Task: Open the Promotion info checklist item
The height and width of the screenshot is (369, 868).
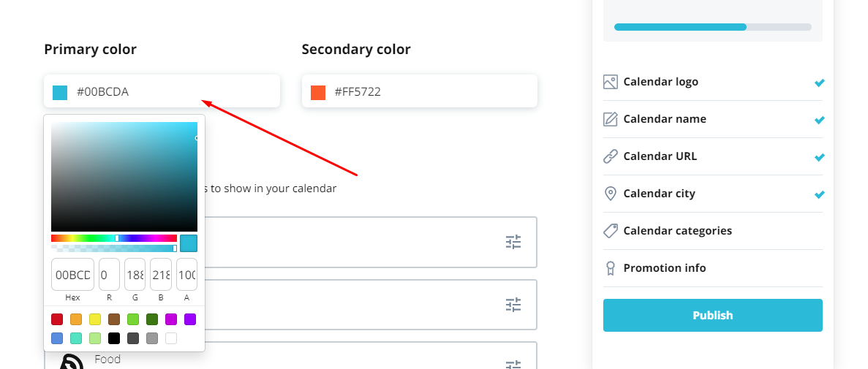Action: point(712,268)
